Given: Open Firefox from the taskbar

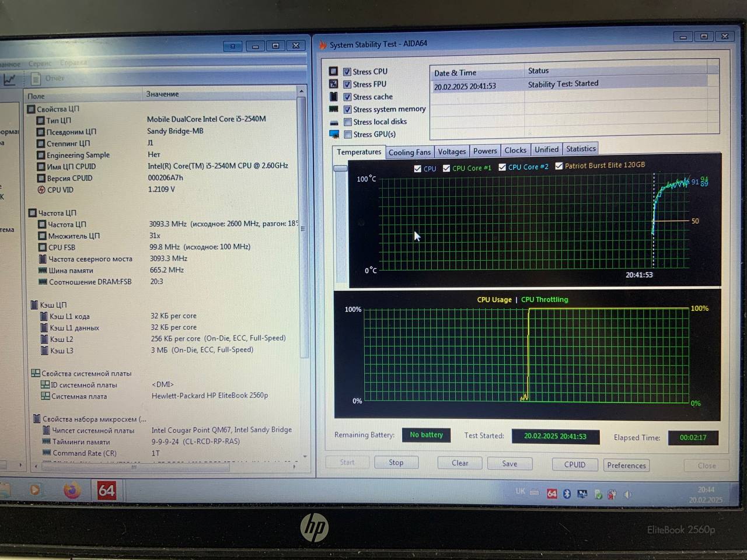Looking at the screenshot, I should coord(72,490).
